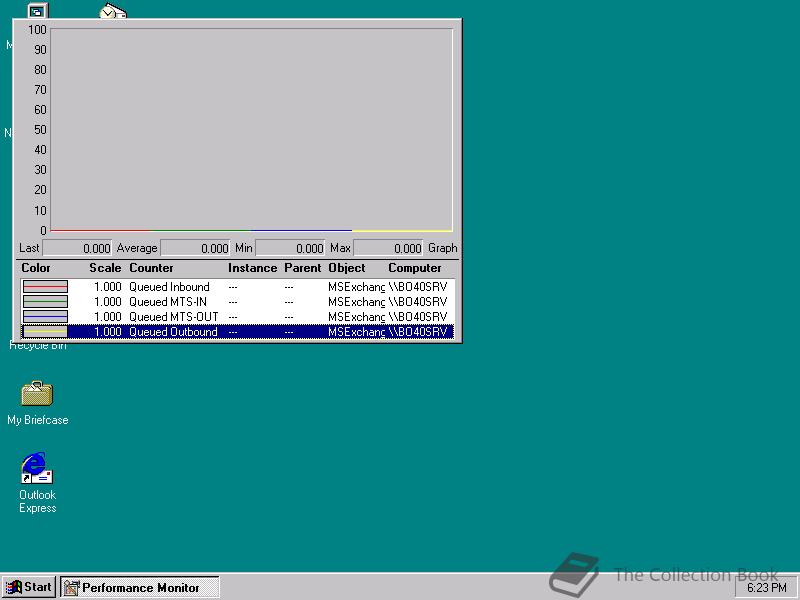Click the blue color swatch for Queued MTS-OUT
800x600 pixels.
[x=45, y=316]
